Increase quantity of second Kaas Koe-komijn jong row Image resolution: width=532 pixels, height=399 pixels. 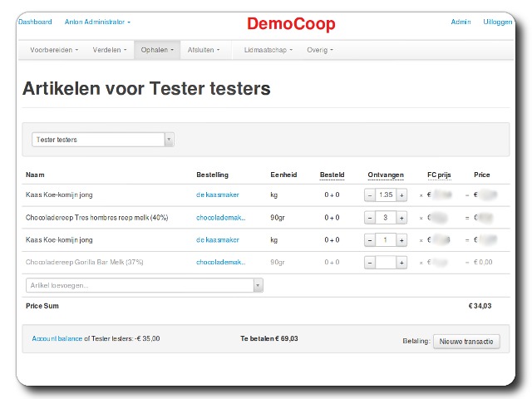[401, 239]
